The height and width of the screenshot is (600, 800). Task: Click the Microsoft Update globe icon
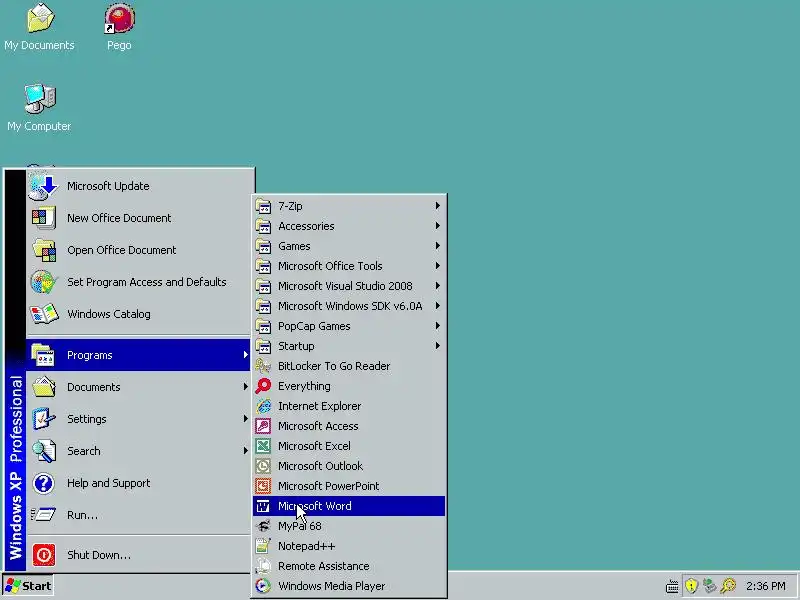point(43,186)
